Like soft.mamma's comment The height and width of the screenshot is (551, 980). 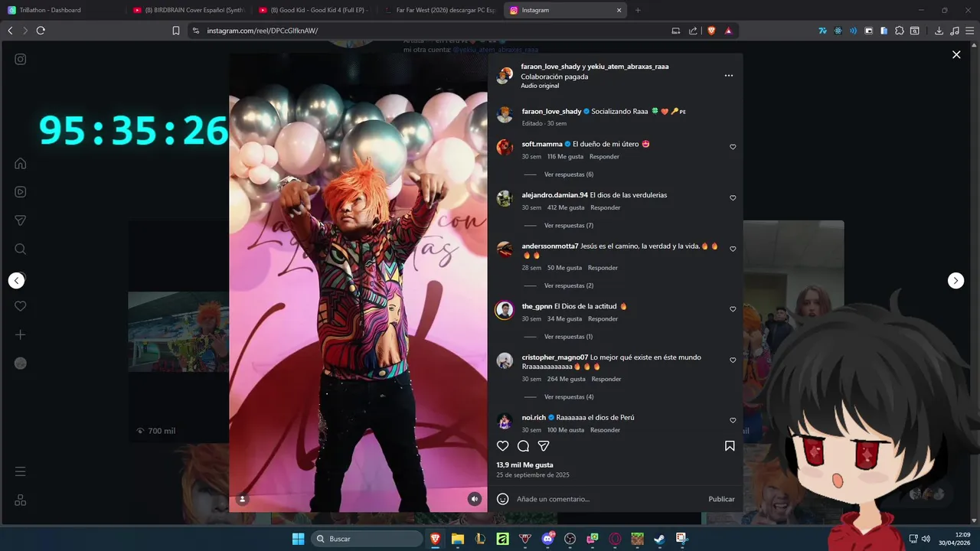click(733, 147)
